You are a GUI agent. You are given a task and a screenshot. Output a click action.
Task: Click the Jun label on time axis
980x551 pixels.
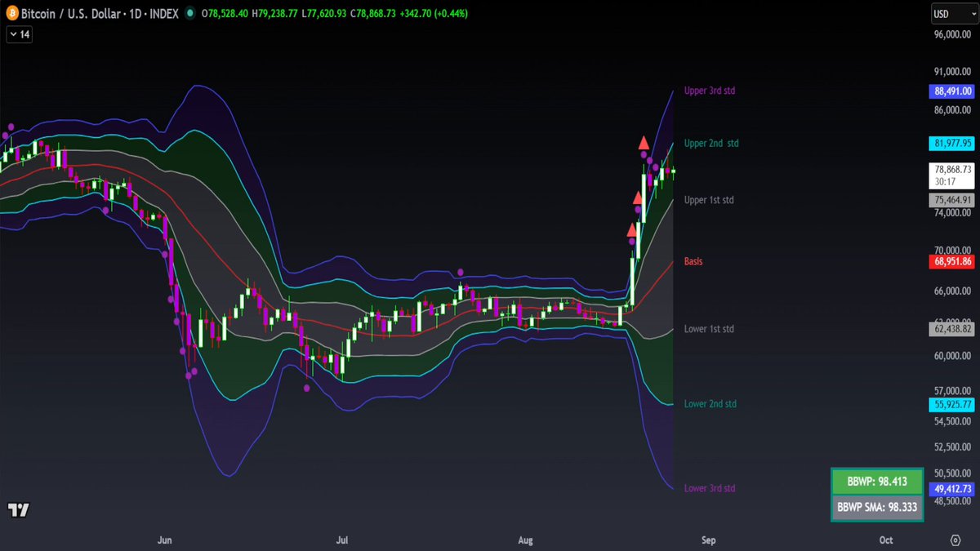pyautogui.click(x=165, y=540)
